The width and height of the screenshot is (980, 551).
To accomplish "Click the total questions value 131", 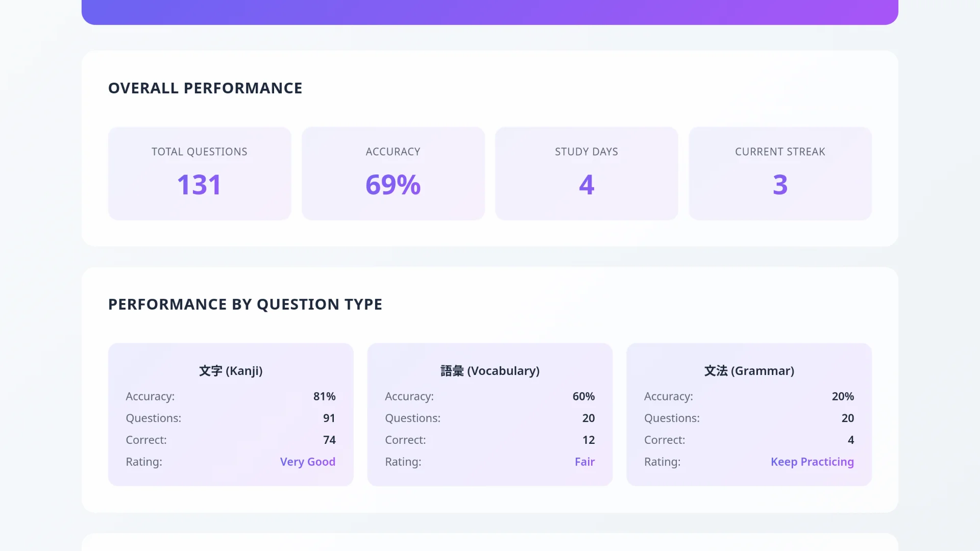I will [x=199, y=185].
